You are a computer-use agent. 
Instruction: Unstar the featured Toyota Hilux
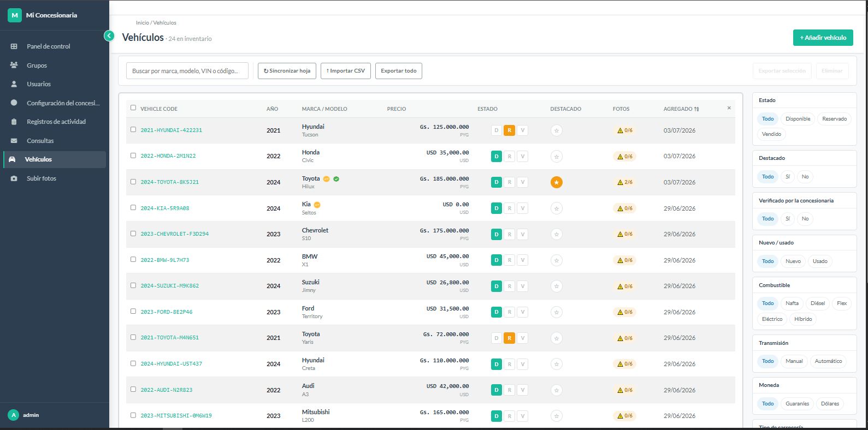point(556,182)
